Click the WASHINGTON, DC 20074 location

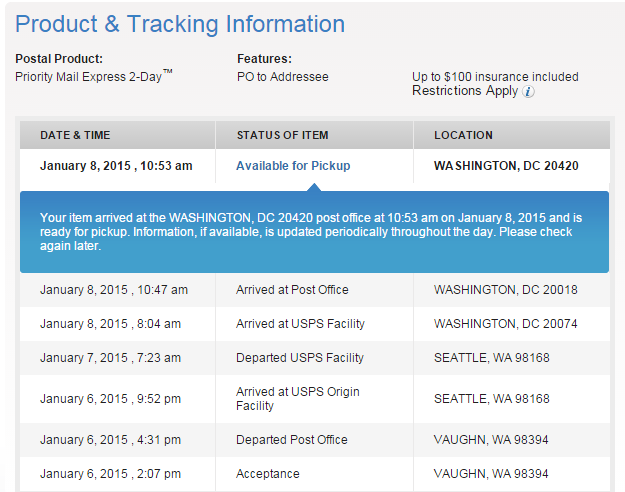click(505, 324)
